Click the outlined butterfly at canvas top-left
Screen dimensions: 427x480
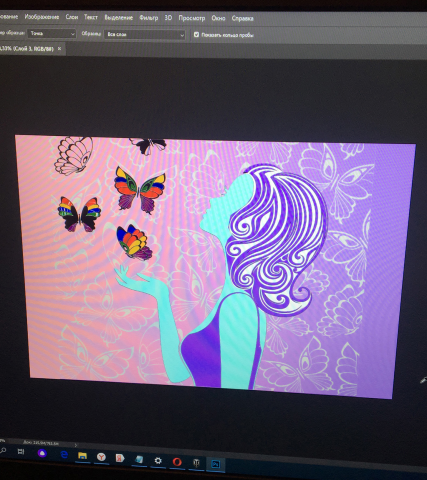[x=74, y=156]
